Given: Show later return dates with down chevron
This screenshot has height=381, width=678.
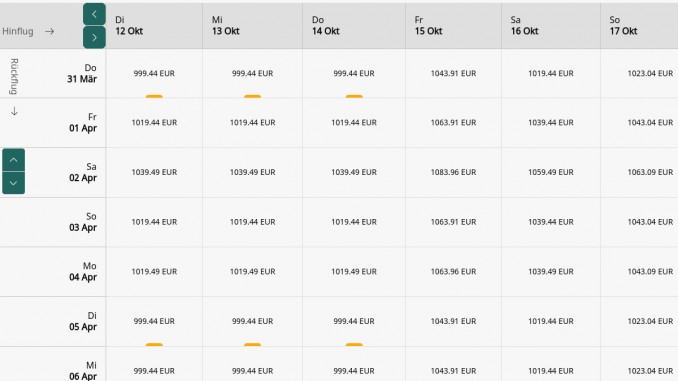Looking at the screenshot, I should tap(13, 182).
